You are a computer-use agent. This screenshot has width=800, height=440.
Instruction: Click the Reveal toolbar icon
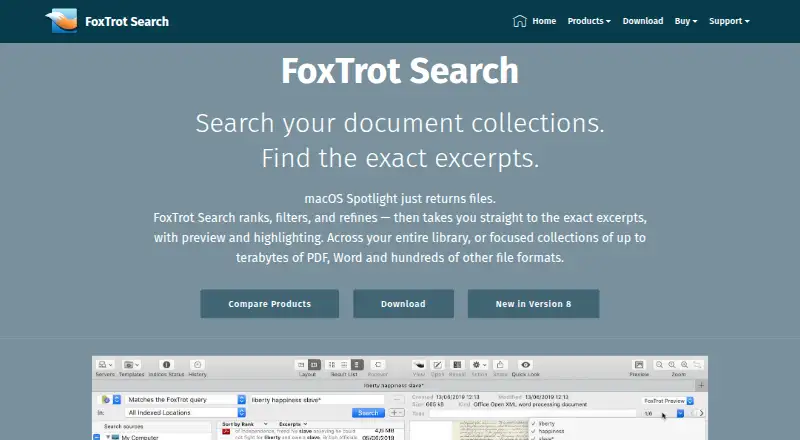pos(457,364)
